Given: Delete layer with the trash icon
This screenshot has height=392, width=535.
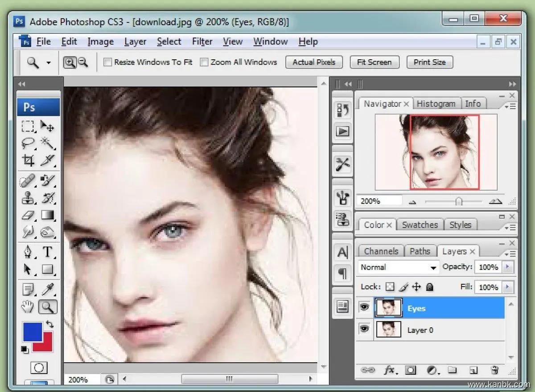Looking at the screenshot, I should point(494,370).
